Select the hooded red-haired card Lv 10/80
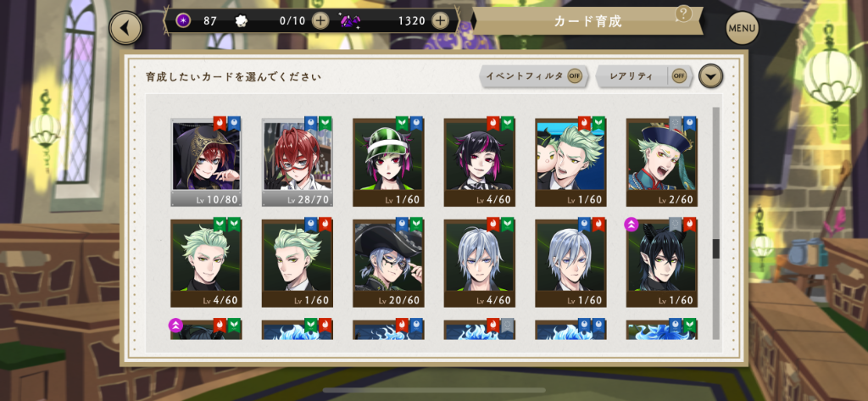This screenshot has height=401, width=868. tap(206, 162)
